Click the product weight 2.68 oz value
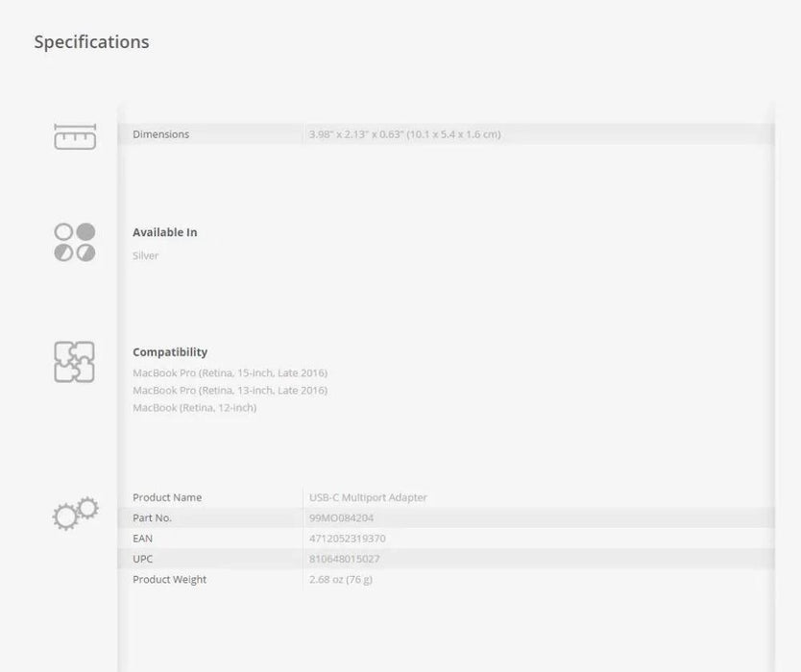This screenshot has height=672, width=801. [x=341, y=580]
